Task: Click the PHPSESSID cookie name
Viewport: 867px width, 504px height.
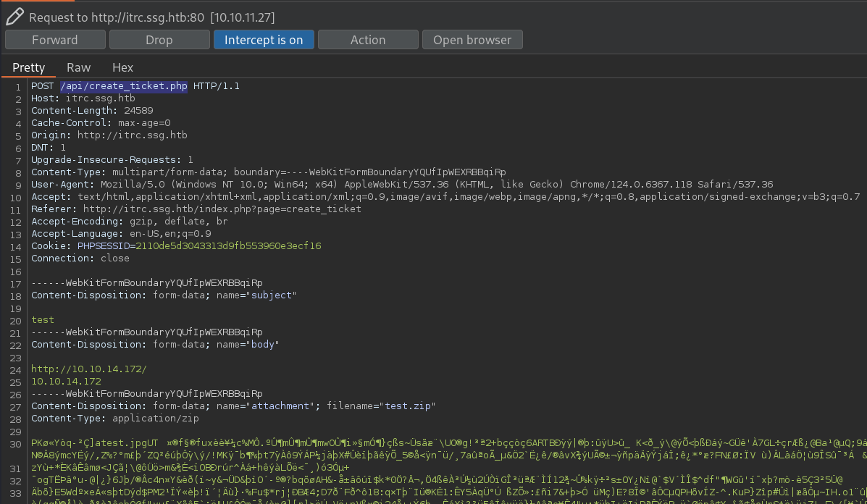Action: [104, 246]
